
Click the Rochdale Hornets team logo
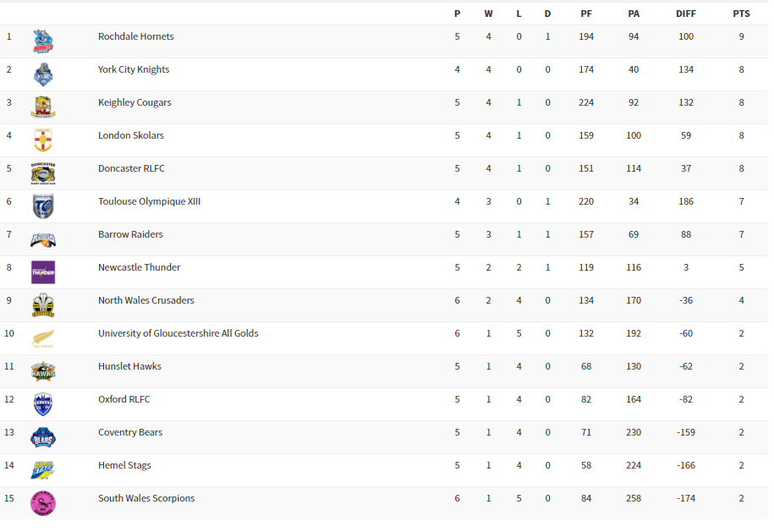(43, 41)
